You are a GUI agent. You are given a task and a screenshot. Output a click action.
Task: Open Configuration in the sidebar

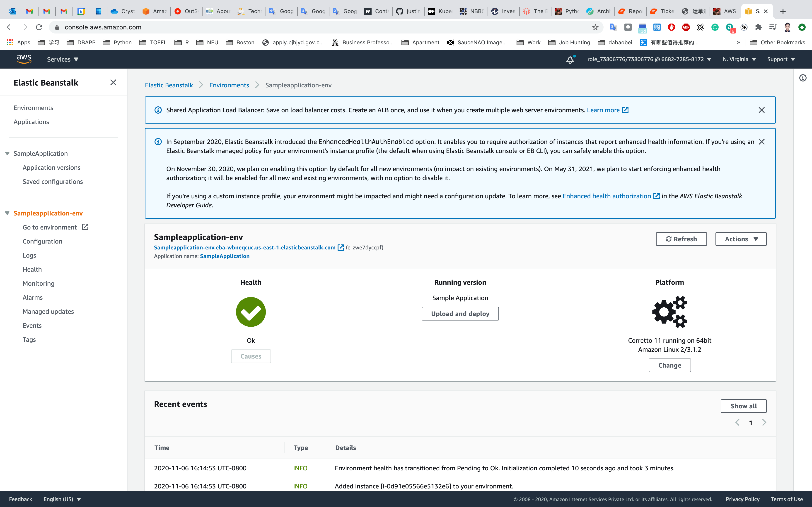pos(42,241)
